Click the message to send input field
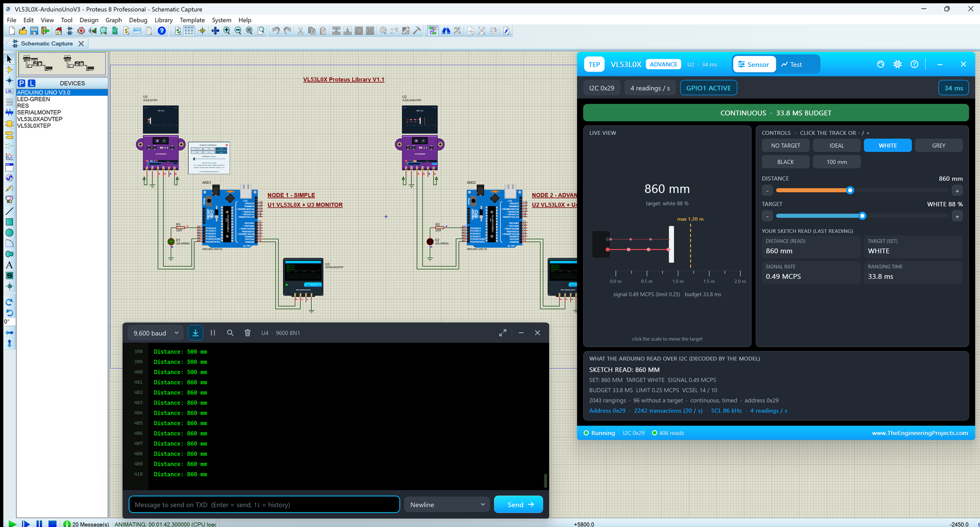The width and height of the screenshot is (980, 527). click(264, 505)
